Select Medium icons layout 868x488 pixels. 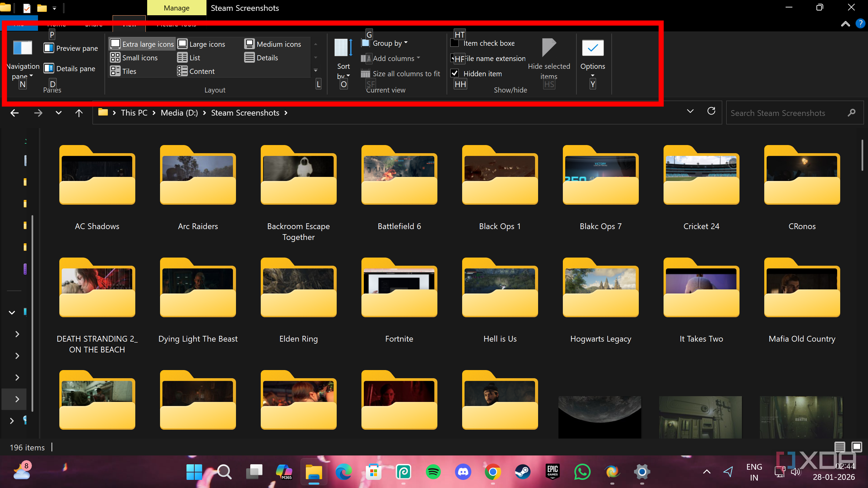(273, 44)
